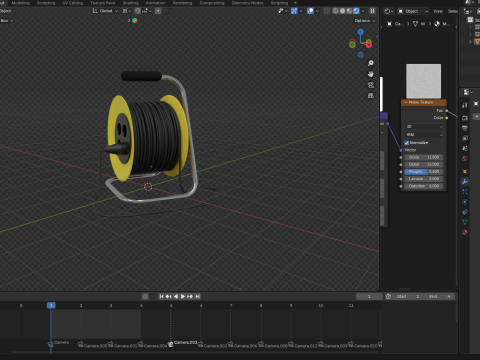Open the Modeling workspace tab
This screenshot has height=360, width=480.
pos(20,3)
